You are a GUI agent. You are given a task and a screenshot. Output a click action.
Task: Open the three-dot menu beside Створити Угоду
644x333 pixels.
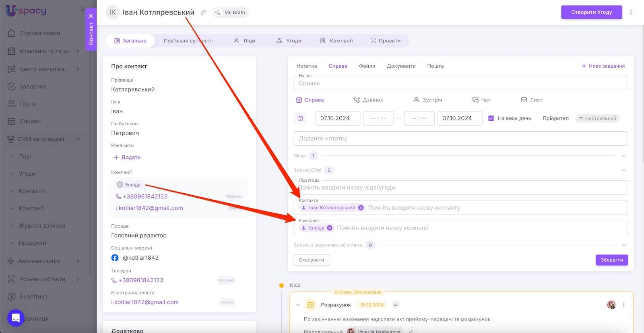coord(631,12)
